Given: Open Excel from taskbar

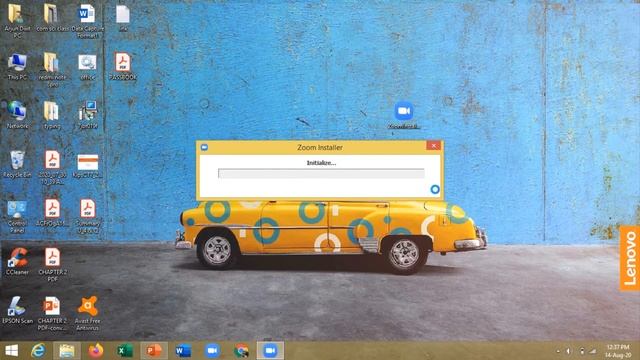Looking at the screenshot, I should 124,351.
